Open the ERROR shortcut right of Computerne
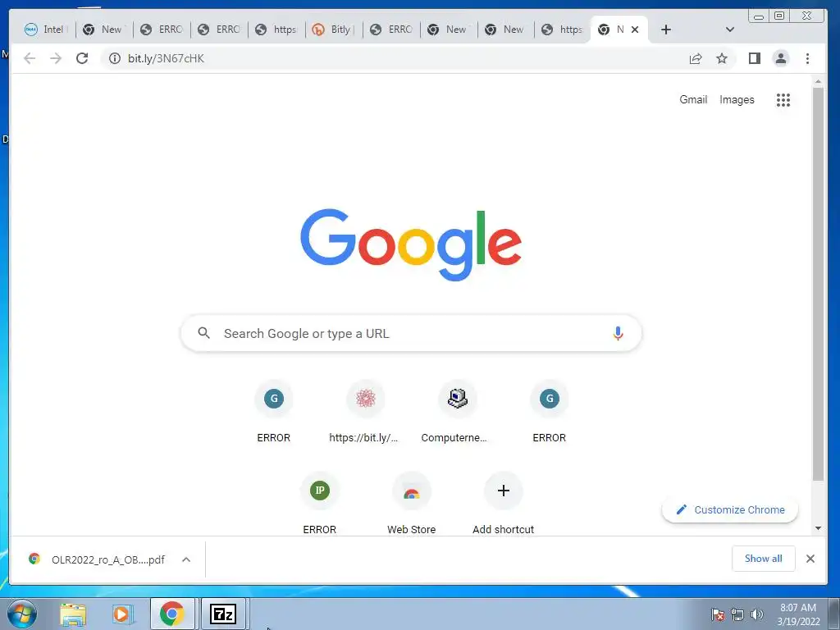 549,413
